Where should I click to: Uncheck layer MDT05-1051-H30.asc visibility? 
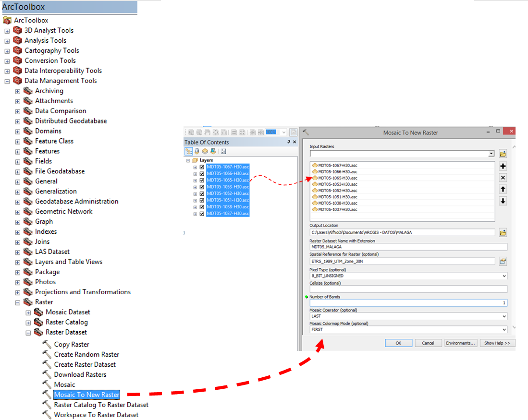202,200
